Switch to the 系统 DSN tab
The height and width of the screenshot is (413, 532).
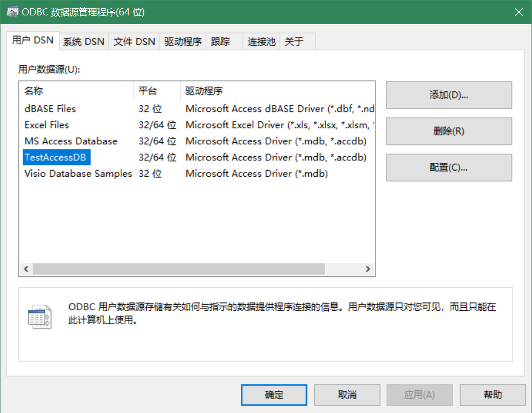click(83, 42)
